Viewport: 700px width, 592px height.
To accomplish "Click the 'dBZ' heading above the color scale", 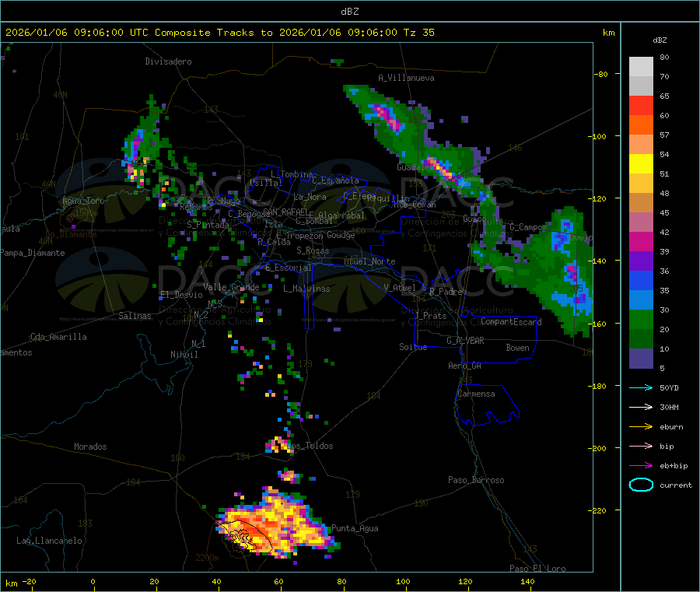I will (x=660, y=40).
